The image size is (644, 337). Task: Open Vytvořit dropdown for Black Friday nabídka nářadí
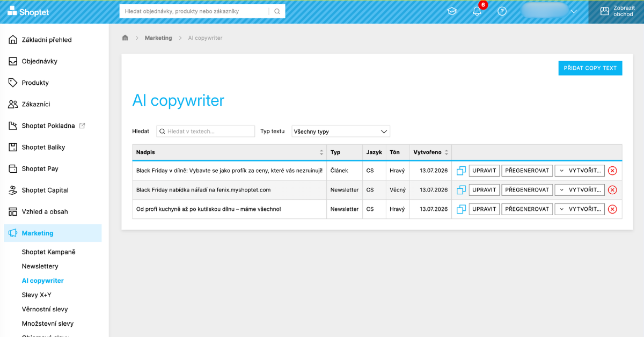coord(580,190)
